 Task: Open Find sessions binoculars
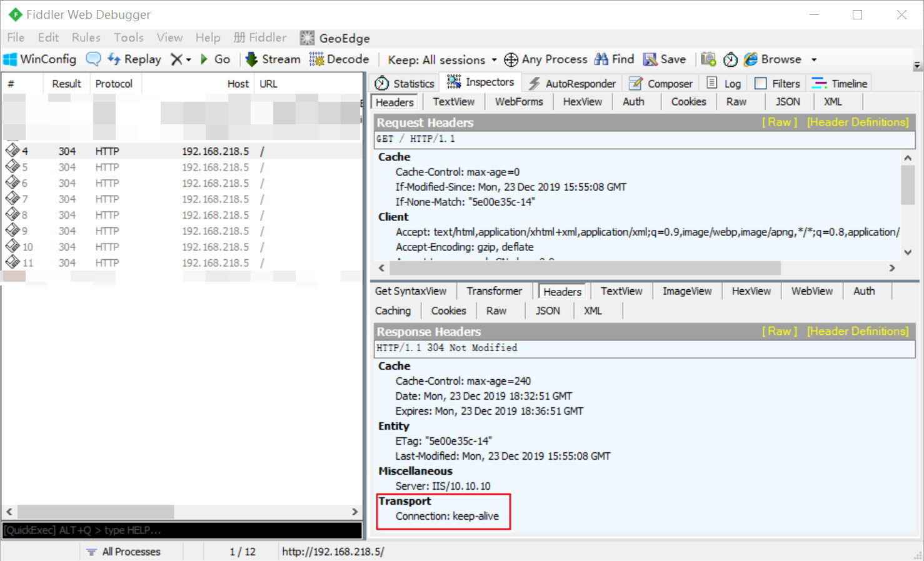(614, 59)
